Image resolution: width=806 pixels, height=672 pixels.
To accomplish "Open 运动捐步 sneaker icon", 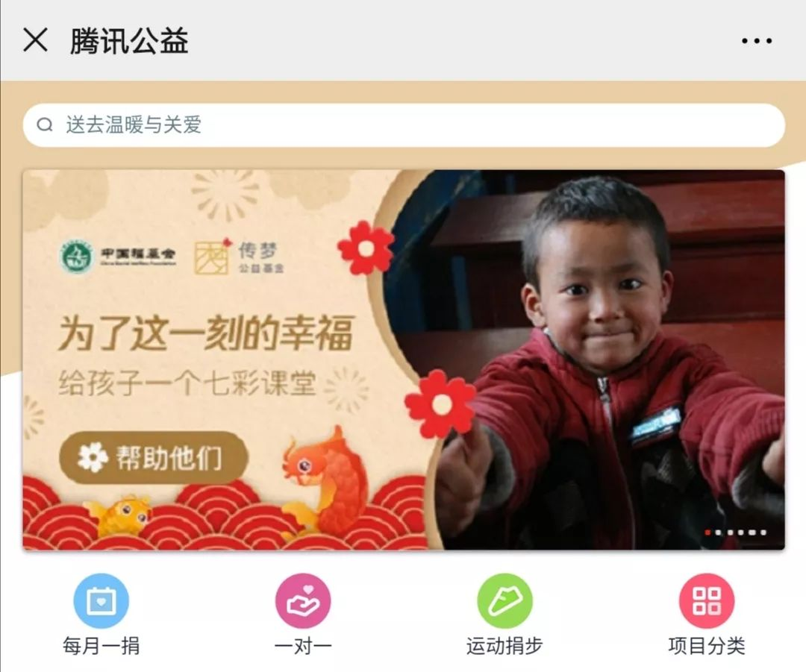I will pos(504,600).
